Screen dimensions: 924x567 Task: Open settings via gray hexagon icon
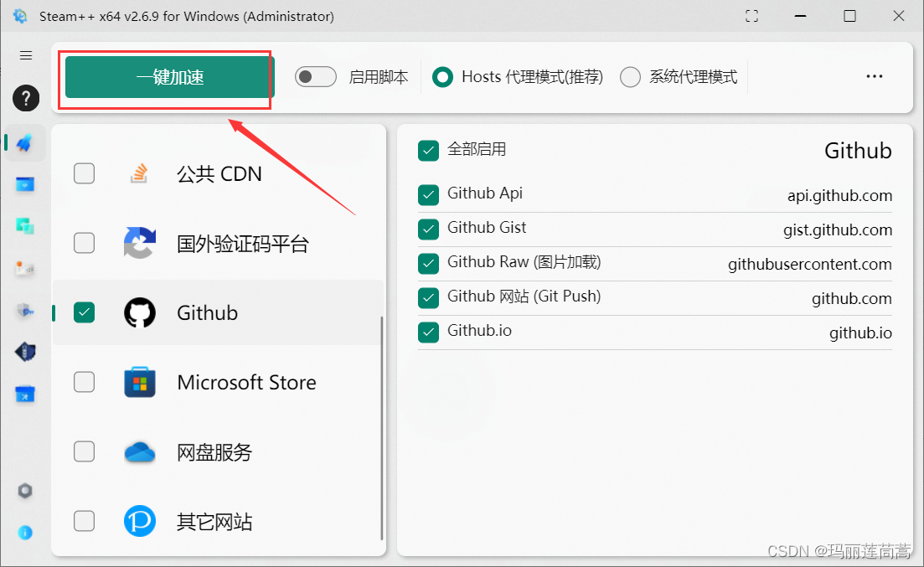pos(25,491)
